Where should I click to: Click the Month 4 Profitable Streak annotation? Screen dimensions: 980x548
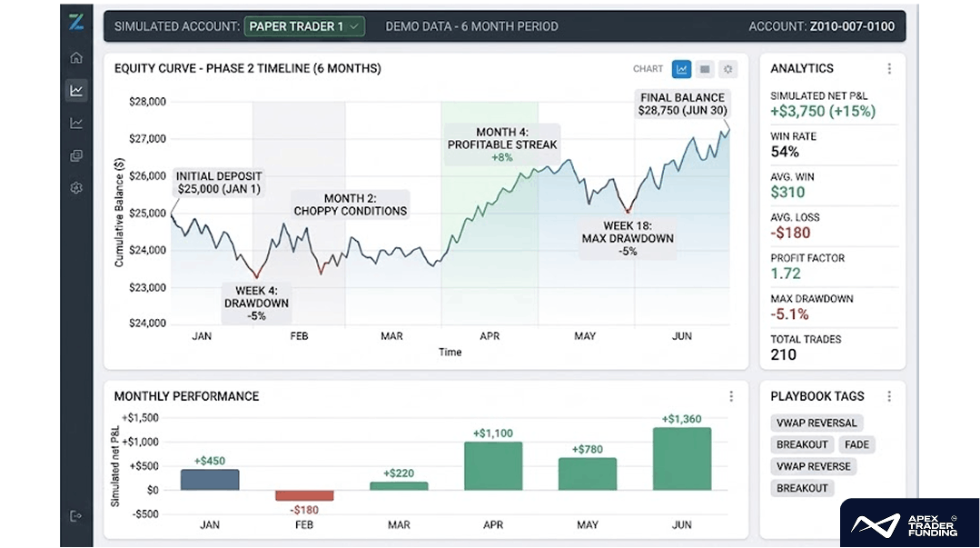(x=502, y=144)
